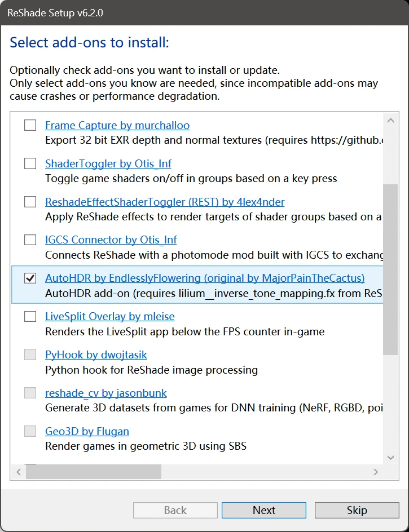This screenshot has height=532, width=409.
Task: Click the vertical scrollbar up arrow
Action: [390, 120]
